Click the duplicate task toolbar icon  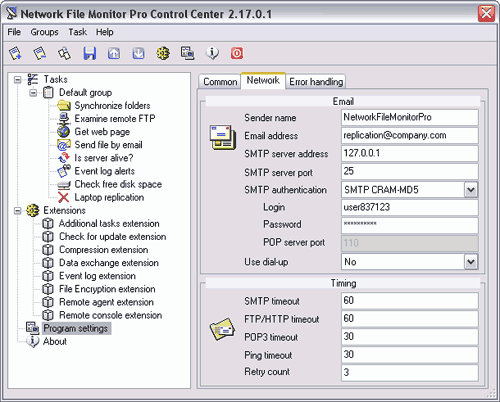(64, 53)
